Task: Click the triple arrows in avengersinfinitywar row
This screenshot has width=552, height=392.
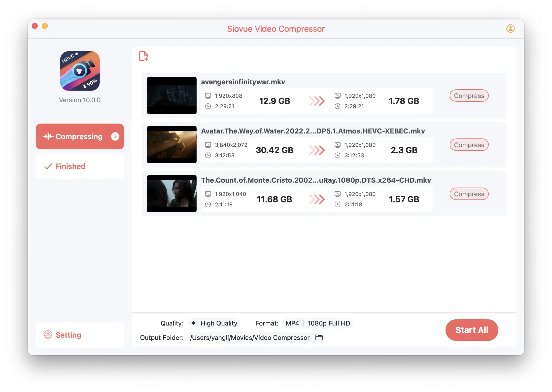Action: (x=317, y=101)
